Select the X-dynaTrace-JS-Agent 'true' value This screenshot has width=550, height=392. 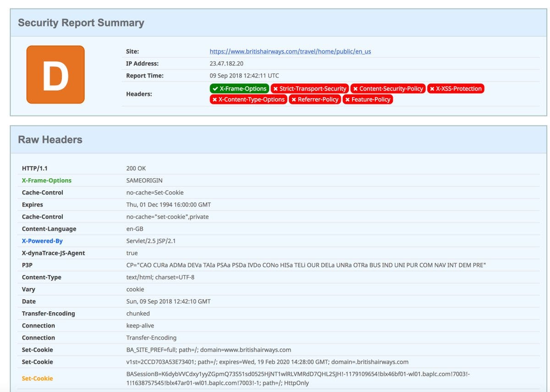tap(132, 253)
